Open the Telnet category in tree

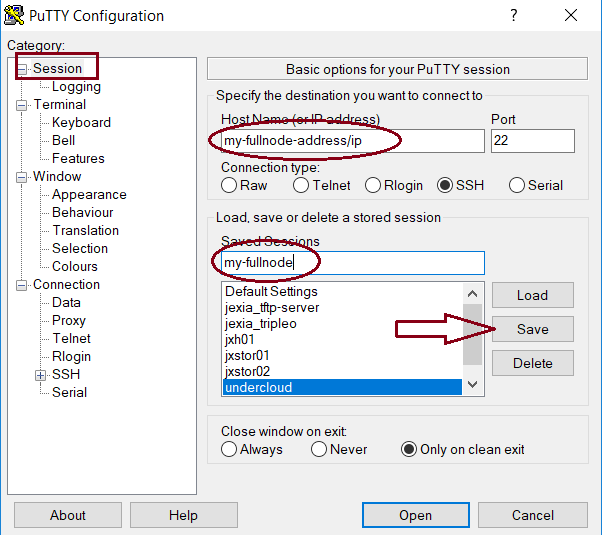[71, 338]
